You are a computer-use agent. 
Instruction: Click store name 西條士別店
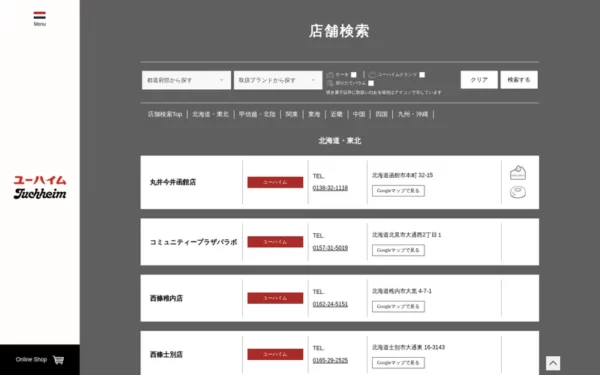pyautogui.click(x=166, y=354)
